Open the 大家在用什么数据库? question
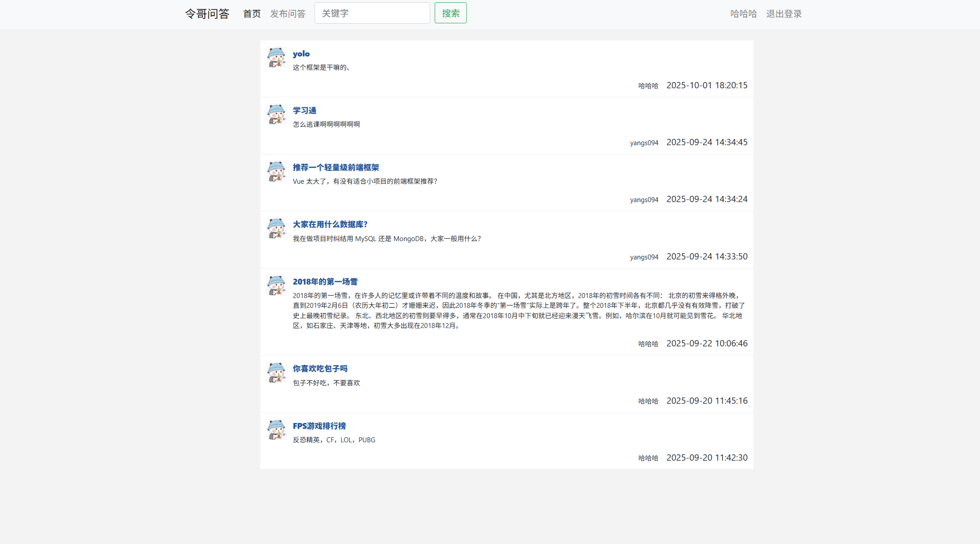 point(330,225)
